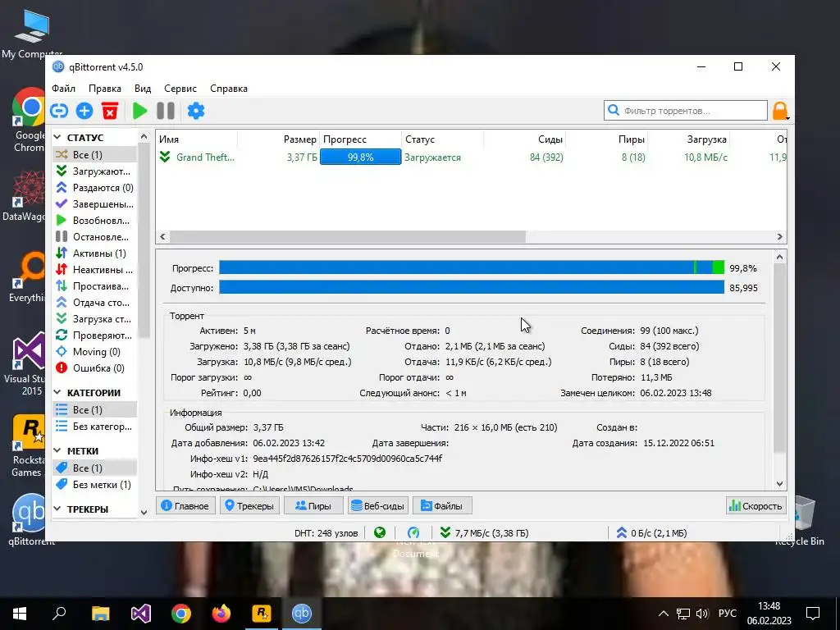Click the Доступно availability bar
This screenshot has width=840, height=630.
(472, 287)
